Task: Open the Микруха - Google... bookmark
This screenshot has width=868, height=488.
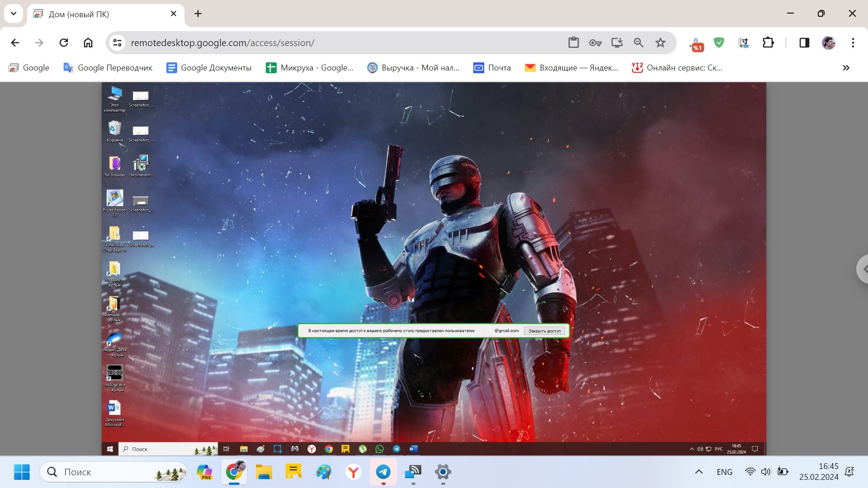Action: click(x=310, y=68)
